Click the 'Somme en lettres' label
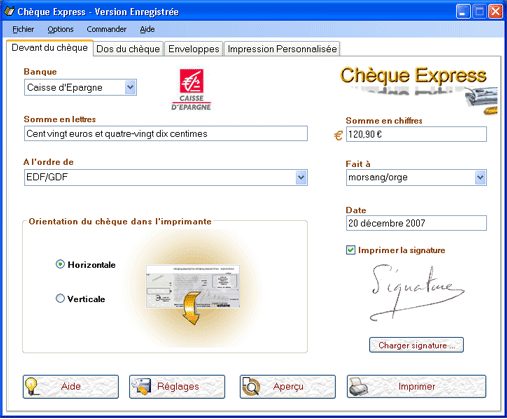 60,119
